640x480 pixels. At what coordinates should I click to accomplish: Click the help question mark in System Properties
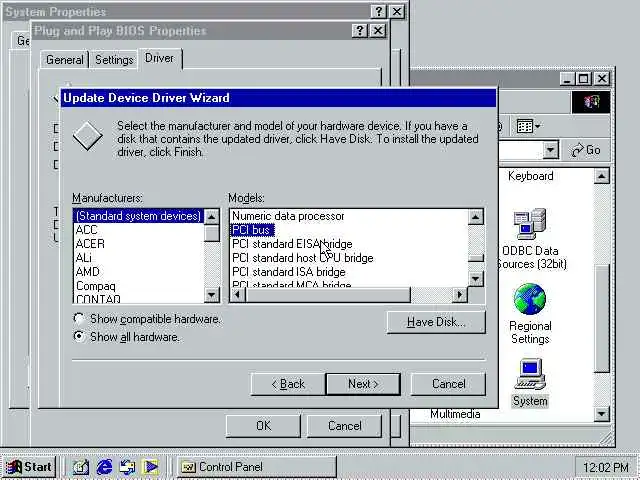(x=378, y=11)
